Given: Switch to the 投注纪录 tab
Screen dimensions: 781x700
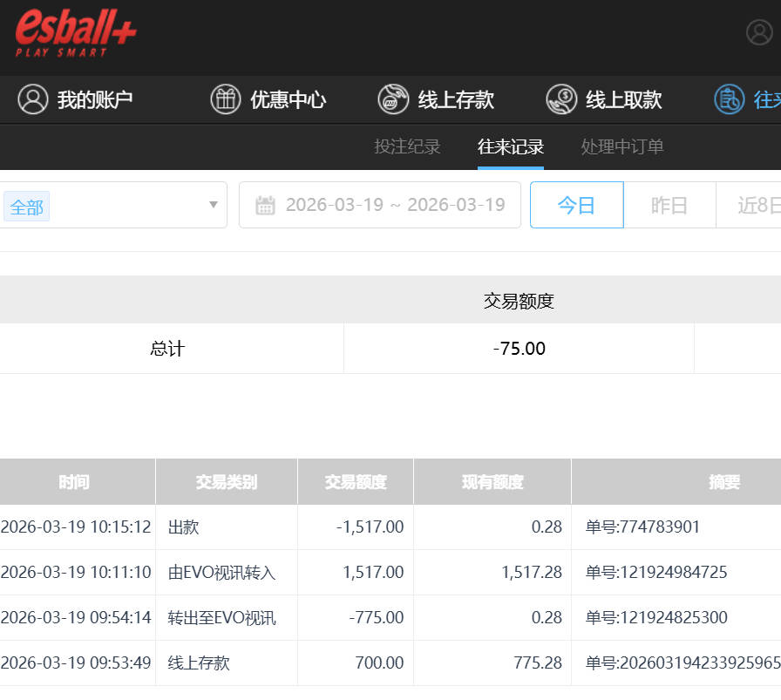Looking at the screenshot, I should (407, 146).
